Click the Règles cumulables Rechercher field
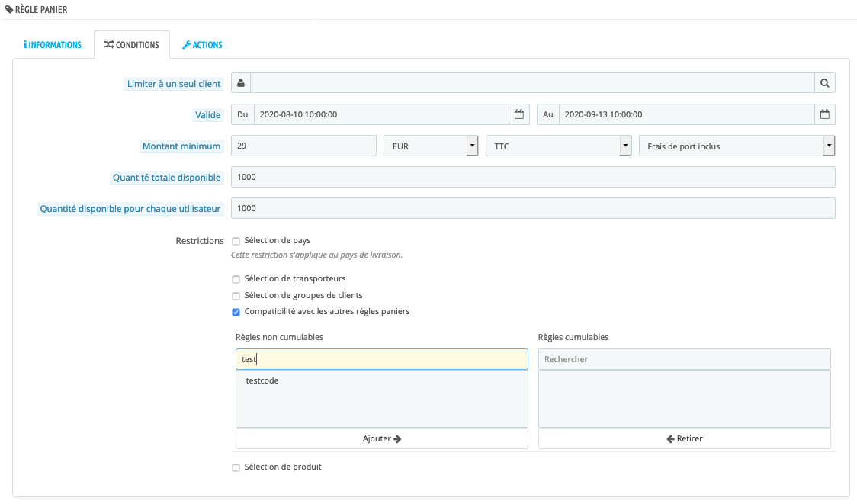This screenshot has width=857, height=504. (x=684, y=359)
